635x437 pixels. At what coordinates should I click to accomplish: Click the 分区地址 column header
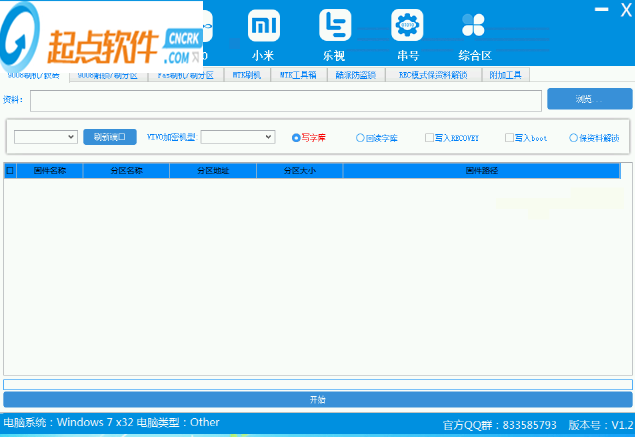pos(213,171)
